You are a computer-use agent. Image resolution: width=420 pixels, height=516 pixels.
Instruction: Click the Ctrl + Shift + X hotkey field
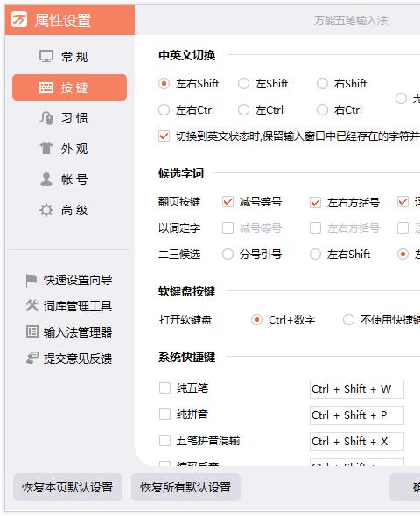click(357, 442)
